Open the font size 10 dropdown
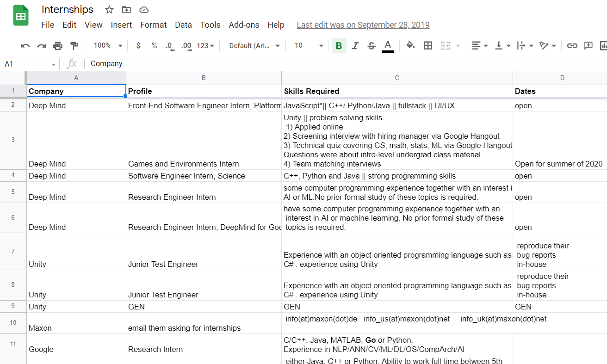Image resolution: width=607 pixels, height=364 pixels. coord(309,45)
